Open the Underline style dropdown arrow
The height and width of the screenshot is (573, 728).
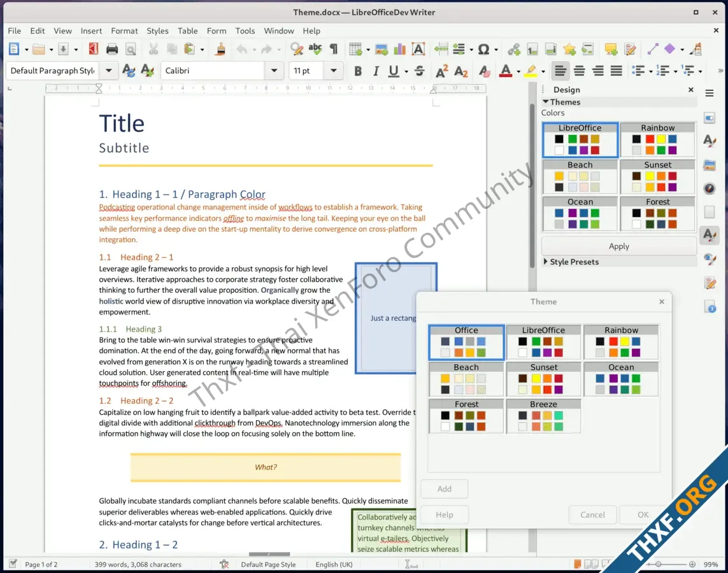[x=406, y=71]
